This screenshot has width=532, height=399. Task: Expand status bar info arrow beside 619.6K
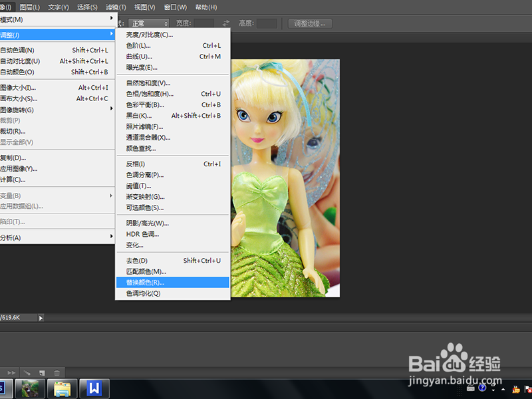pyautogui.click(x=41, y=318)
